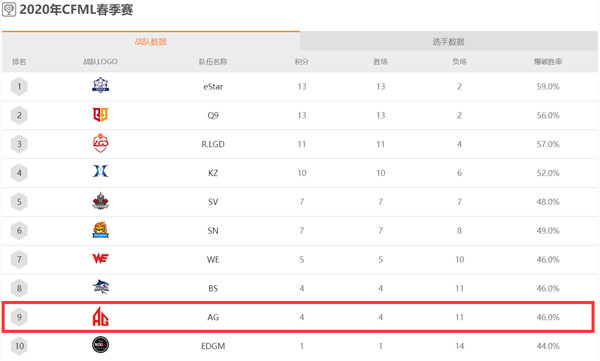
Task: Click the 8 losses value for SN
Action: point(460,231)
